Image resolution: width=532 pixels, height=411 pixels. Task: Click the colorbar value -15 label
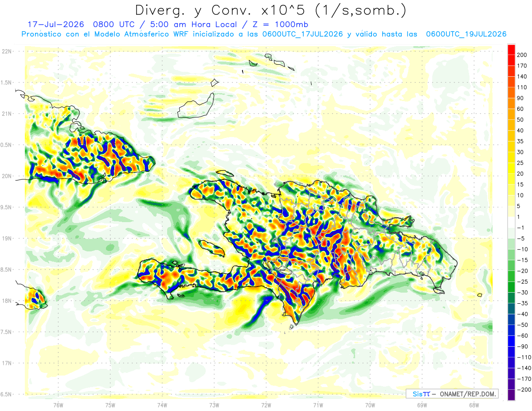[x=523, y=260]
